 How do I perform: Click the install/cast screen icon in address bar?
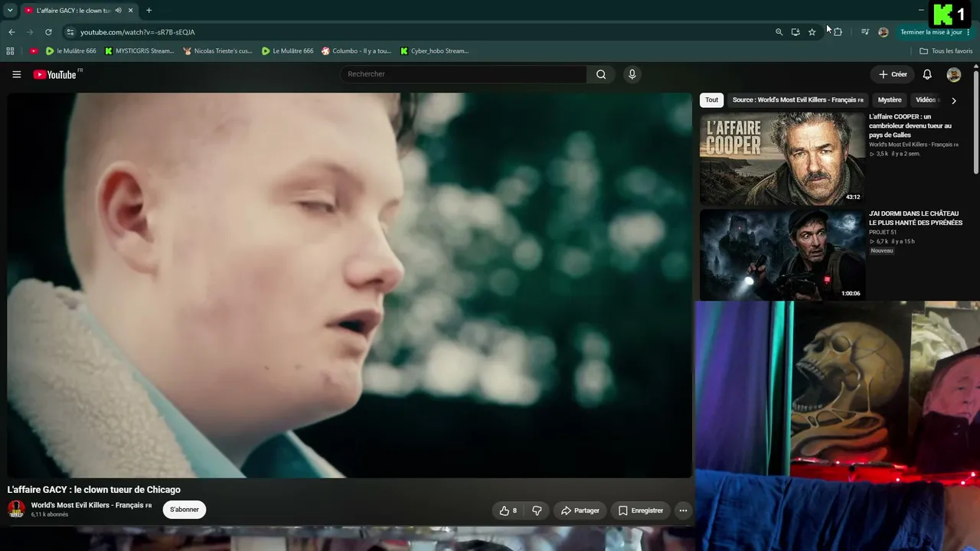795,32
